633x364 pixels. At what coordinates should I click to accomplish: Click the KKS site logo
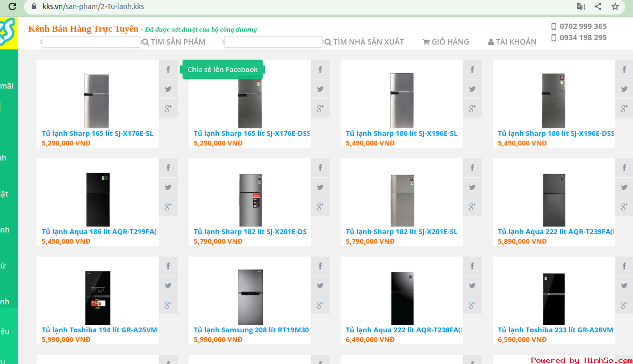[x=8, y=32]
